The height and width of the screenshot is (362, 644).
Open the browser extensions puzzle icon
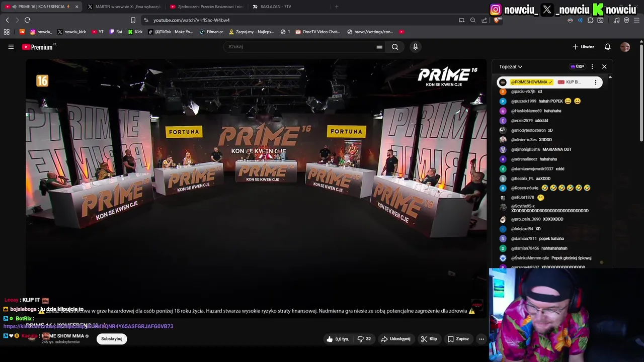(x=591, y=20)
